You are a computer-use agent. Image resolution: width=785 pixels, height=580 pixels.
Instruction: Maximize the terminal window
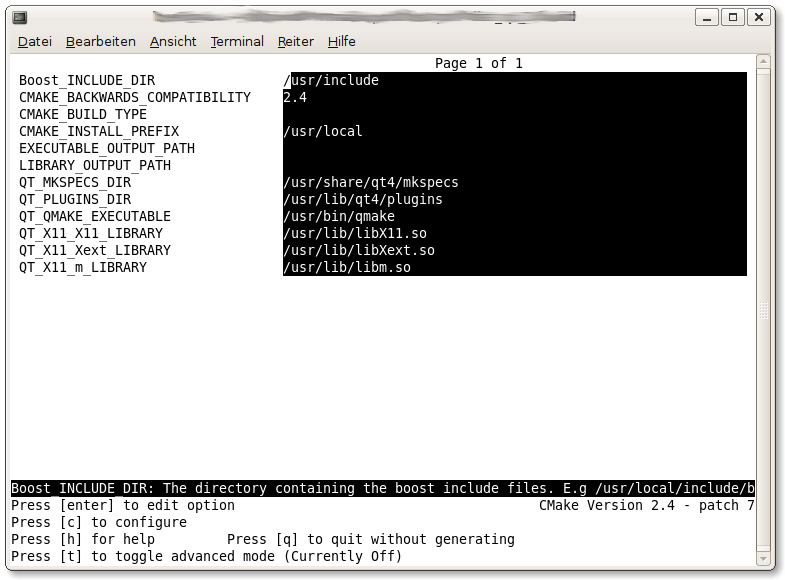tap(733, 17)
